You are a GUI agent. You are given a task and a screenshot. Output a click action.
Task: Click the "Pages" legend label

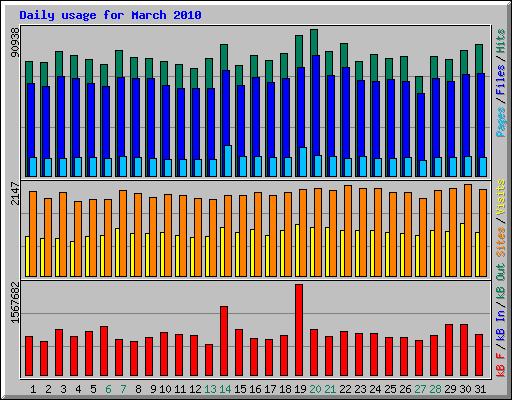click(500, 122)
